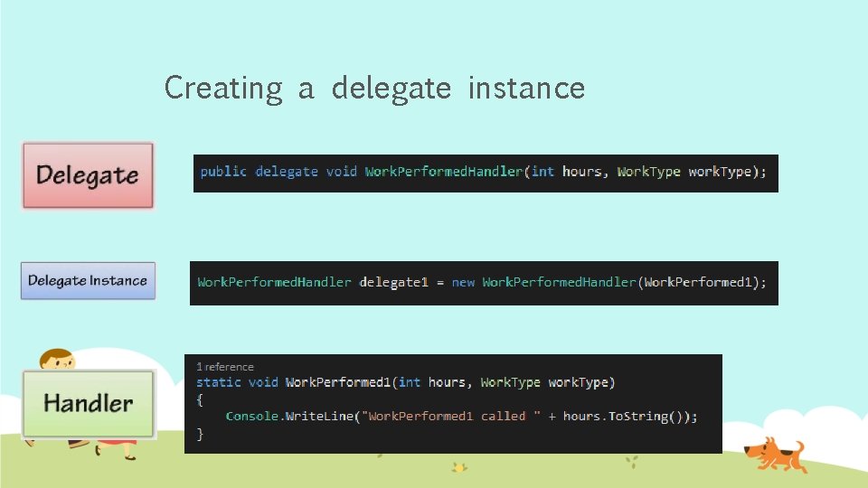Click the 'static void WorkPerformed1' method signature

point(405,382)
